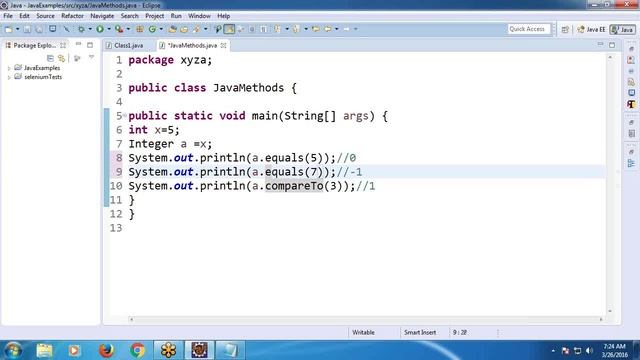Screen dimensions: 640x360
Task: Close the JavaMethods.java tab
Action: tap(223, 45)
